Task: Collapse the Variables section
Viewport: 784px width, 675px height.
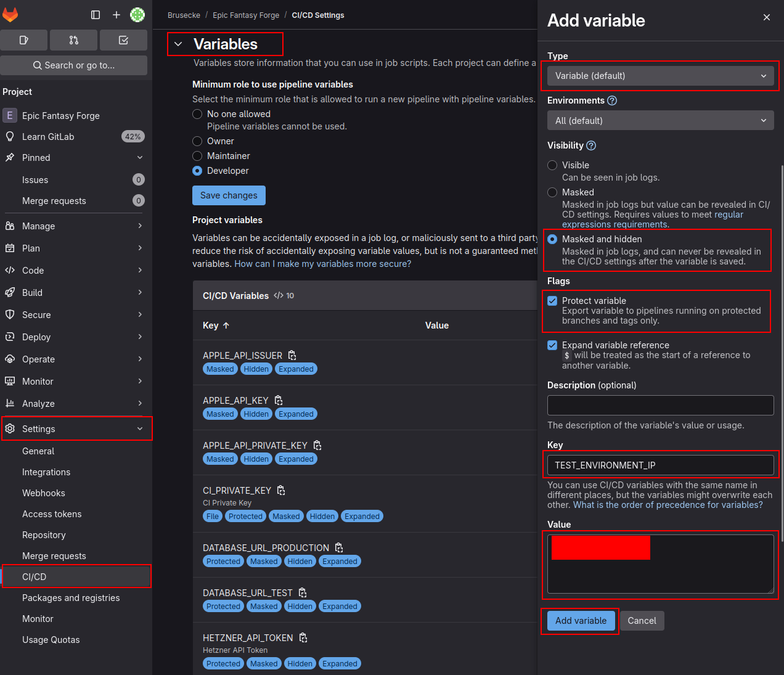Action: [x=178, y=44]
